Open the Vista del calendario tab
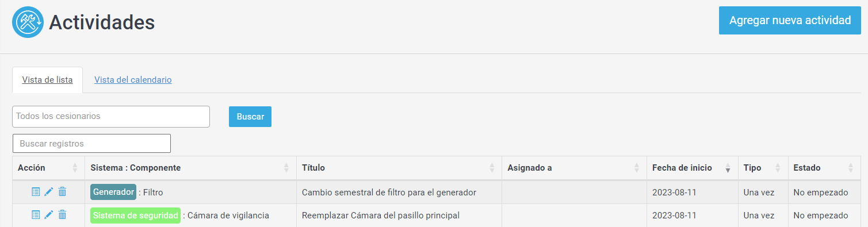This screenshot has height=227, width=868. click(x=133, y=80)
